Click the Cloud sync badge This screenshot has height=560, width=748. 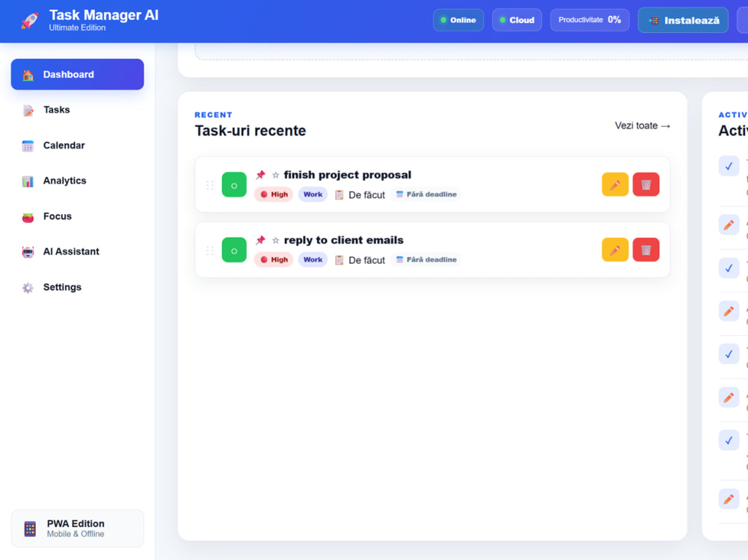coord(517,20)
